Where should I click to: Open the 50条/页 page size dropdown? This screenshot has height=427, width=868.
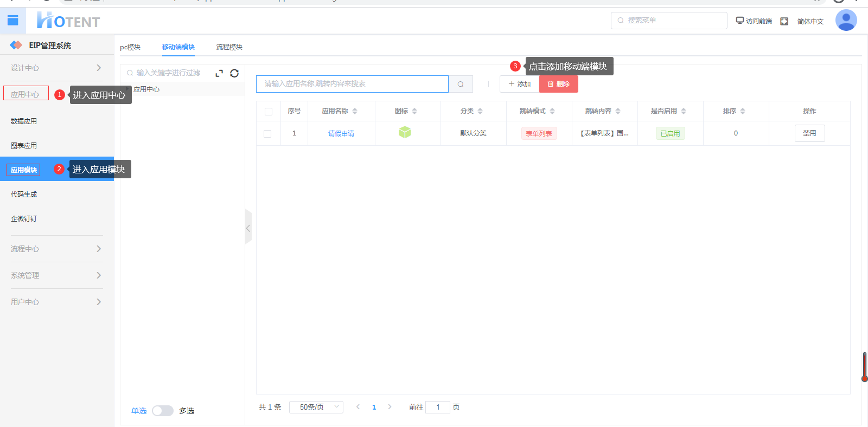click(x=316, y=407)
